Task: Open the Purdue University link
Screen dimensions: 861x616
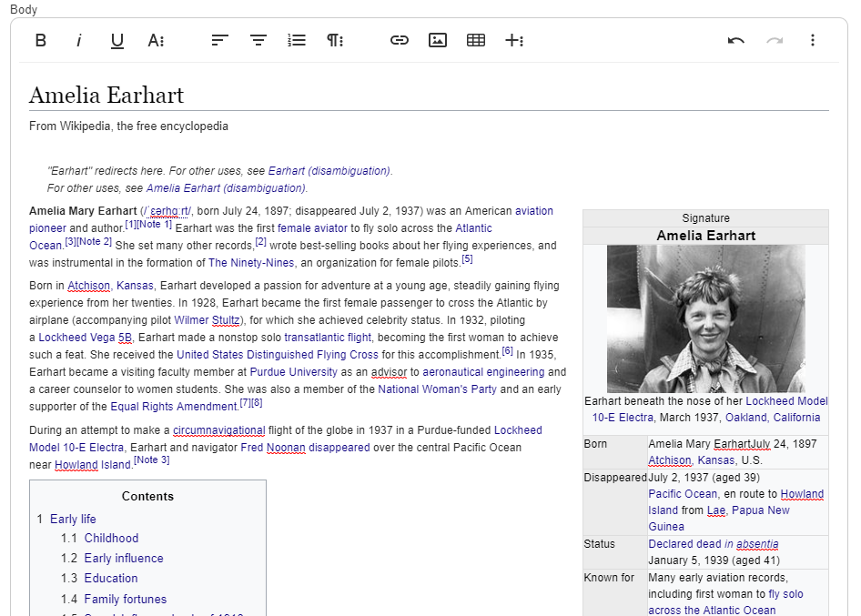Action: 293,372
